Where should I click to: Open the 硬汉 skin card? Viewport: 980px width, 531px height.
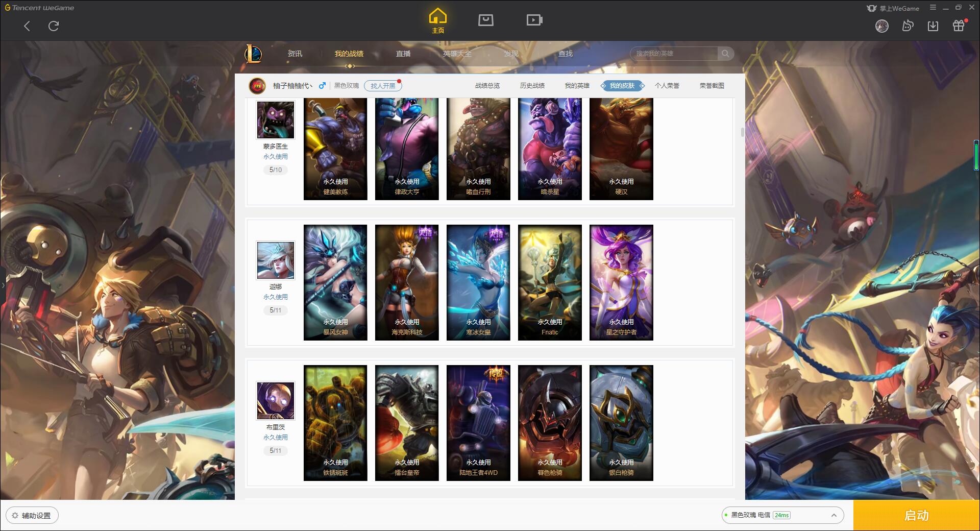[621, 149]
